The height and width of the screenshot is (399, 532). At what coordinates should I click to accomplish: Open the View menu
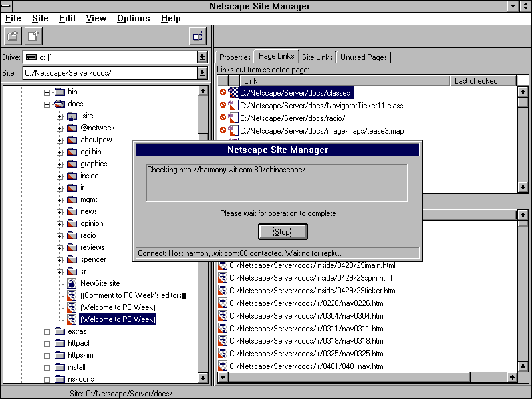(96, 19)
